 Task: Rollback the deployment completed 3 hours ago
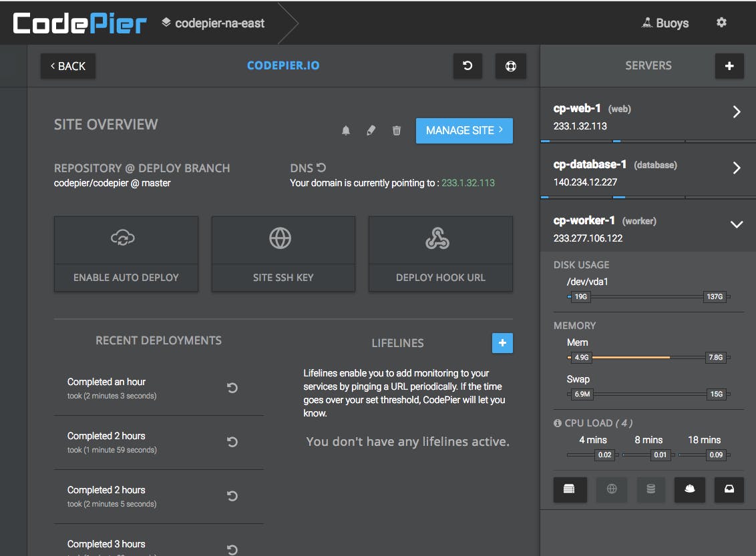coord(232,549)
